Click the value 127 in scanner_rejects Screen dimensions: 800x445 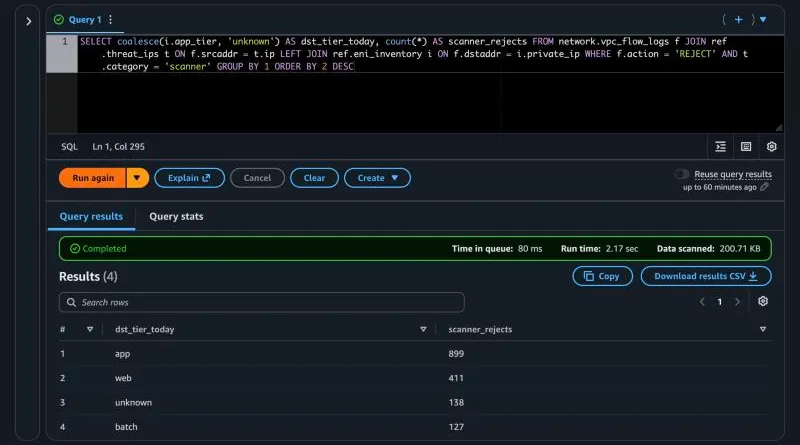[456, 427]
